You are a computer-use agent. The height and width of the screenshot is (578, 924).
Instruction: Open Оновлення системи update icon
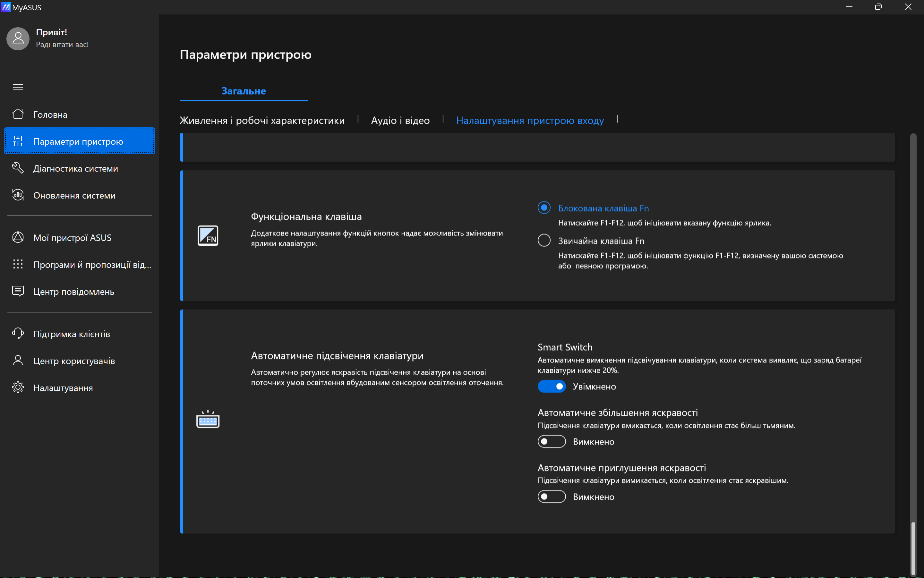18,195
